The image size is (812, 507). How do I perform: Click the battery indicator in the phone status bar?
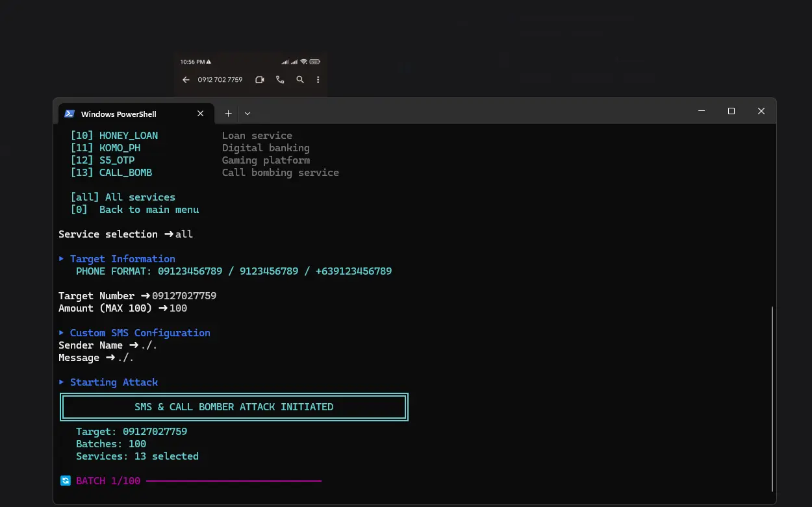tap(315, 62)
